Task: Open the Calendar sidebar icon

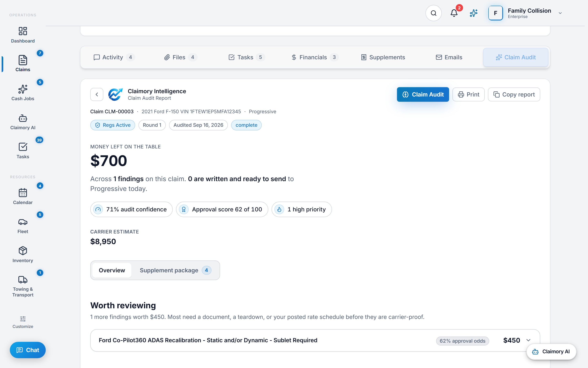Action: click(23, 193)
